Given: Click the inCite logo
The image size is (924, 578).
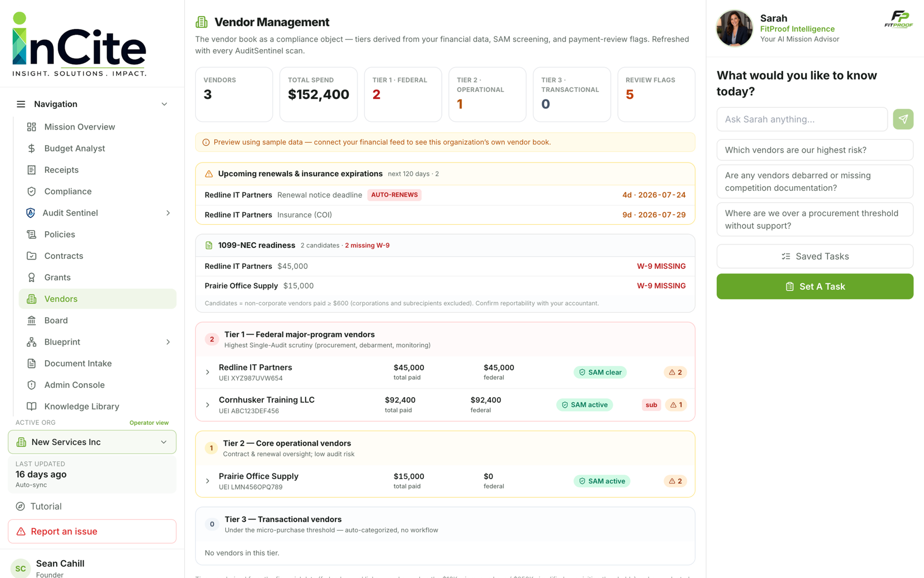Looking at the screenshot, I should click(x=79, y=44).
